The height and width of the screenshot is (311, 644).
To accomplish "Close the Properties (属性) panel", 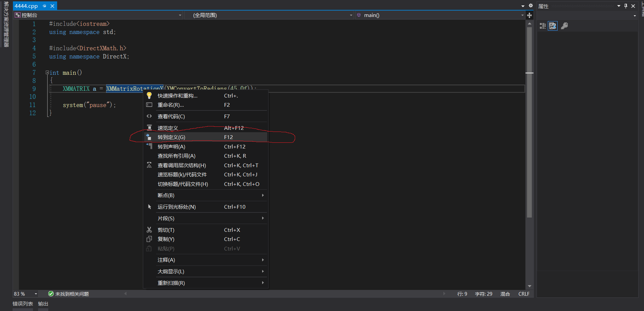I will [x=633, y=6].
